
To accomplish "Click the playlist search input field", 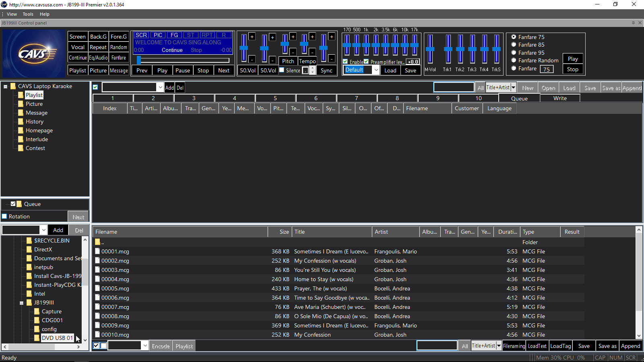I will coord(454,87).
